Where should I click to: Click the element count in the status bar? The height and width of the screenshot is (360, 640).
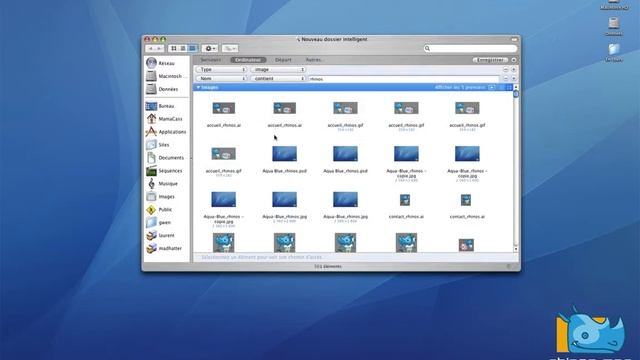click(328, 267)
